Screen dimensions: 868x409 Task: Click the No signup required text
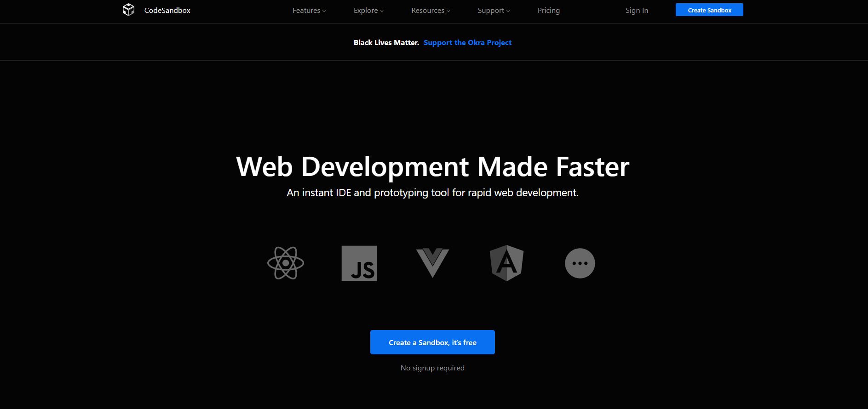point(432,368)
